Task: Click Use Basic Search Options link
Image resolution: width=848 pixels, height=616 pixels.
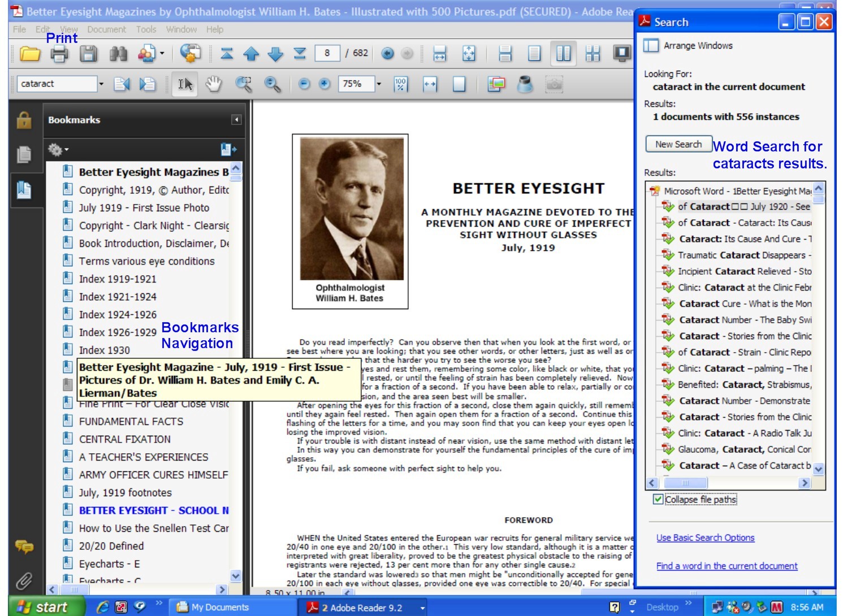Action: 705,537
